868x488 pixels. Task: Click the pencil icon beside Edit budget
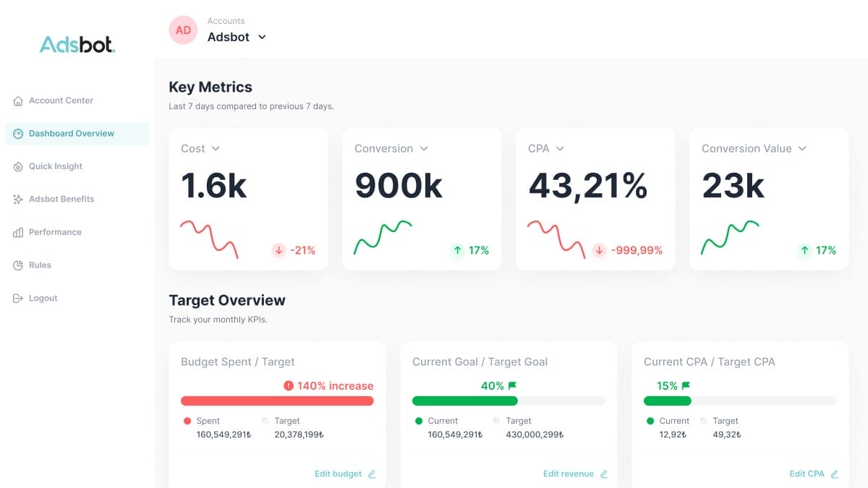pyautogui.click(x=372, y=474)
